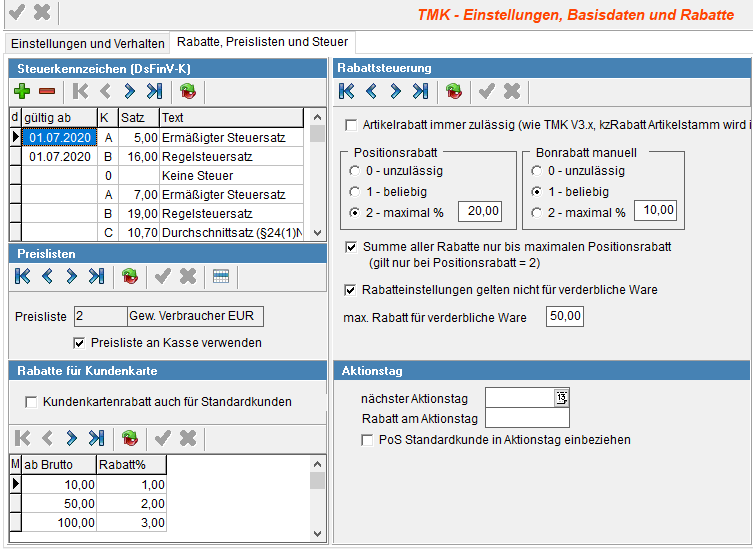Choose Bonrabatt manuell 0 - unzulässig
The image size is (753, 550).
[x=538, y=171]
